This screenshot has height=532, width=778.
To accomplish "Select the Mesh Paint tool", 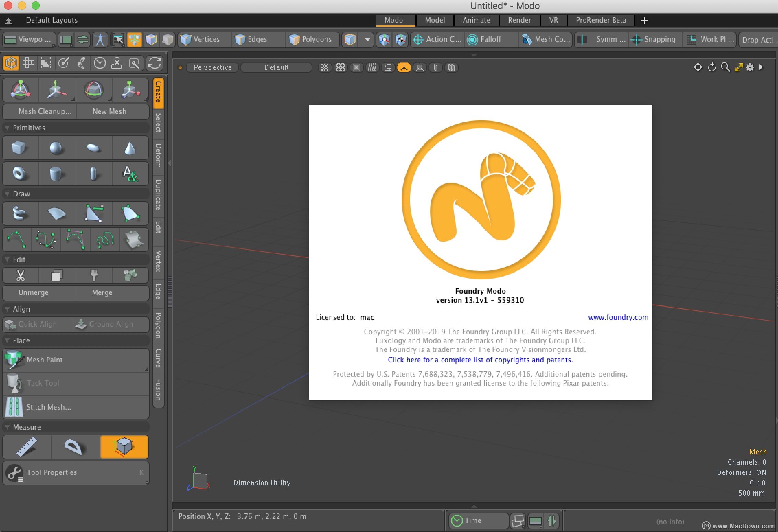I will [76, 360].
